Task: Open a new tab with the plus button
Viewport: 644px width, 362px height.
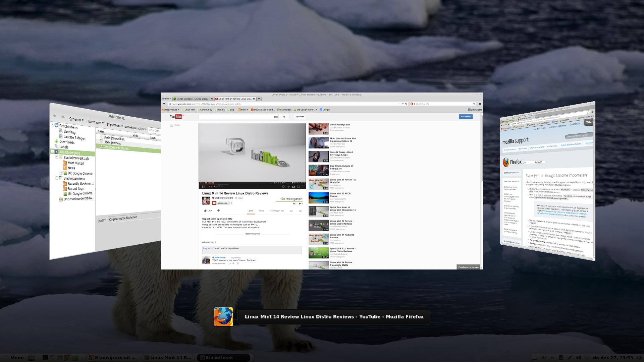Action: point(259,99)
